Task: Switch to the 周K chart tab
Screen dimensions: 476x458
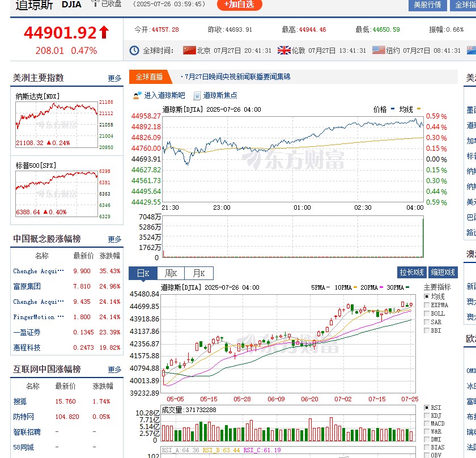Action: point(171,273)
